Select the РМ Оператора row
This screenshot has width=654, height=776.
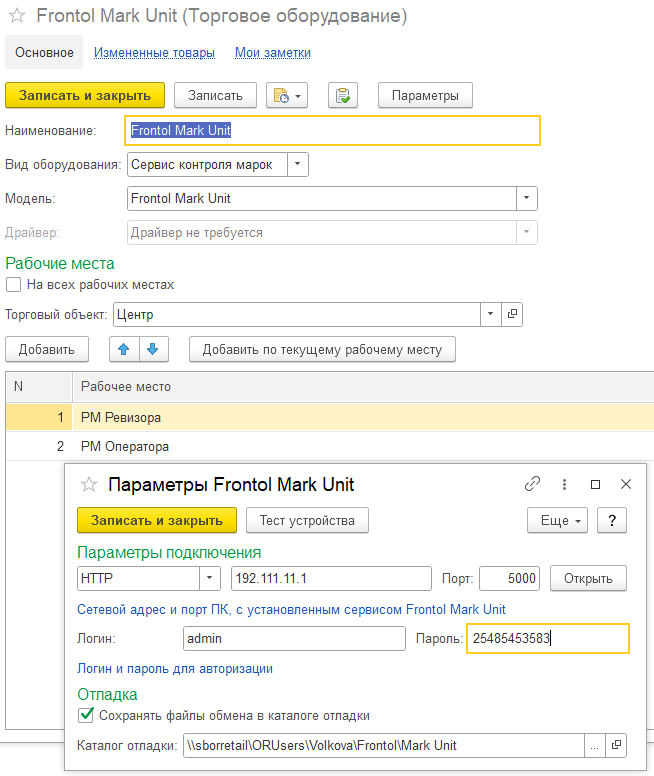click(x=330, y=446)
